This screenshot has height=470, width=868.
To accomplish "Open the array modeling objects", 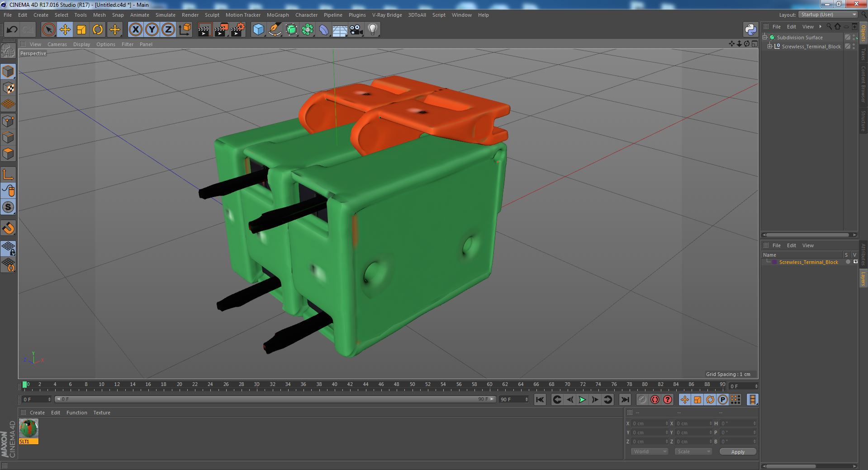I will pos(308,30).
